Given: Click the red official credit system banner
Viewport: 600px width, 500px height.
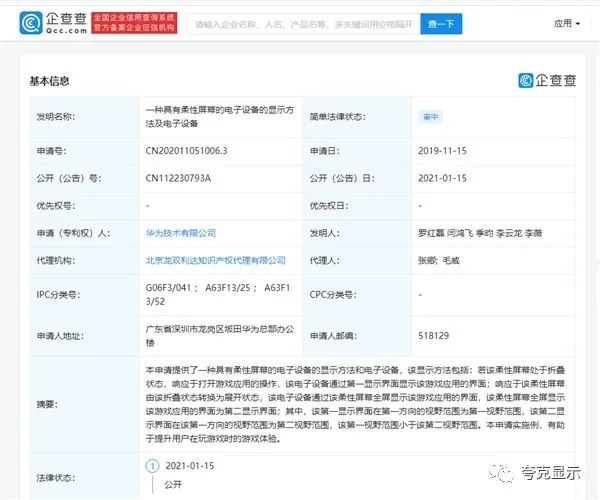Looking at the screenshot, I should 134,23.
